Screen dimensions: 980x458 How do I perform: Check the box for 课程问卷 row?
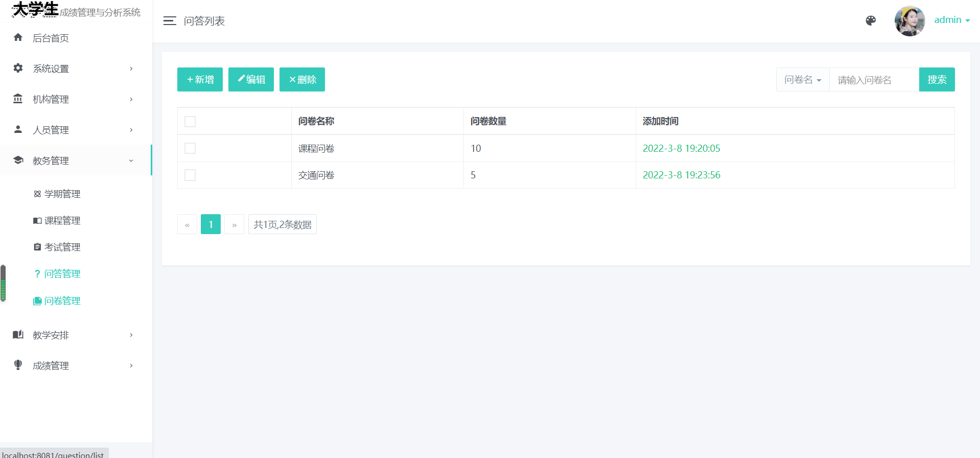click(190, 148)
